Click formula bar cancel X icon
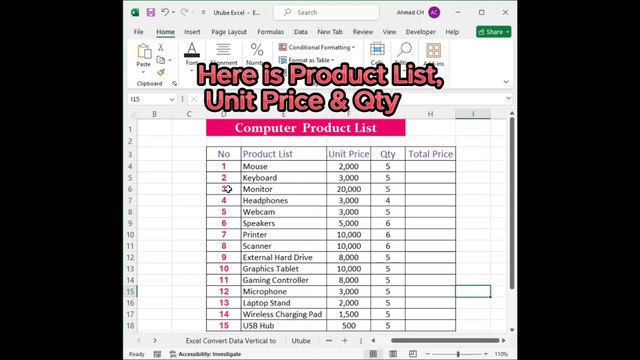The width and height of the screenshot is (640, 360). [194, 99]
